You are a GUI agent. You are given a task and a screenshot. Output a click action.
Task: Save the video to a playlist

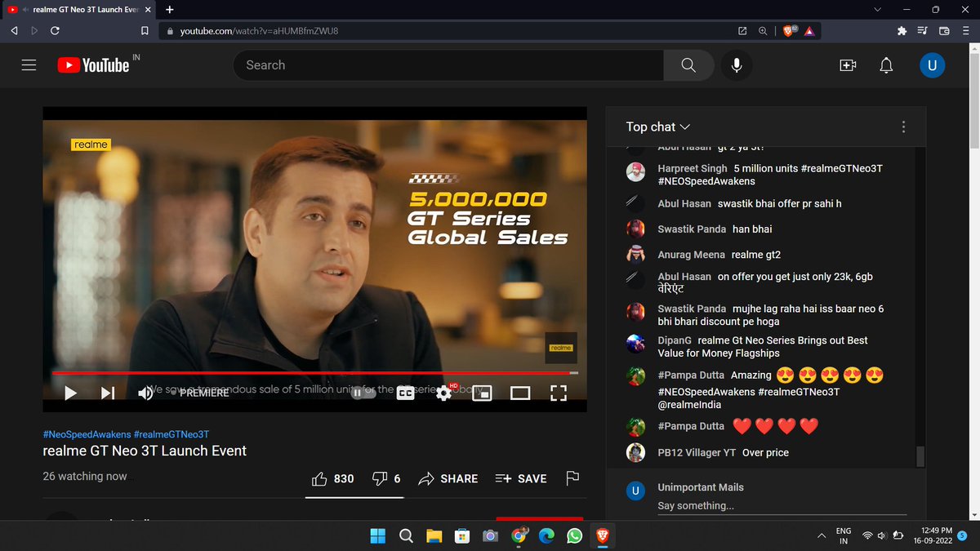click(521, 478)
